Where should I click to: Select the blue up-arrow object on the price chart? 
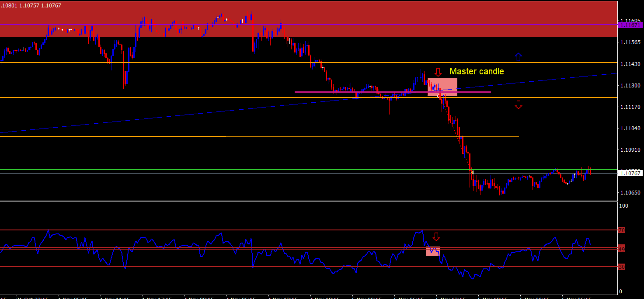click(x=518, y=57)
